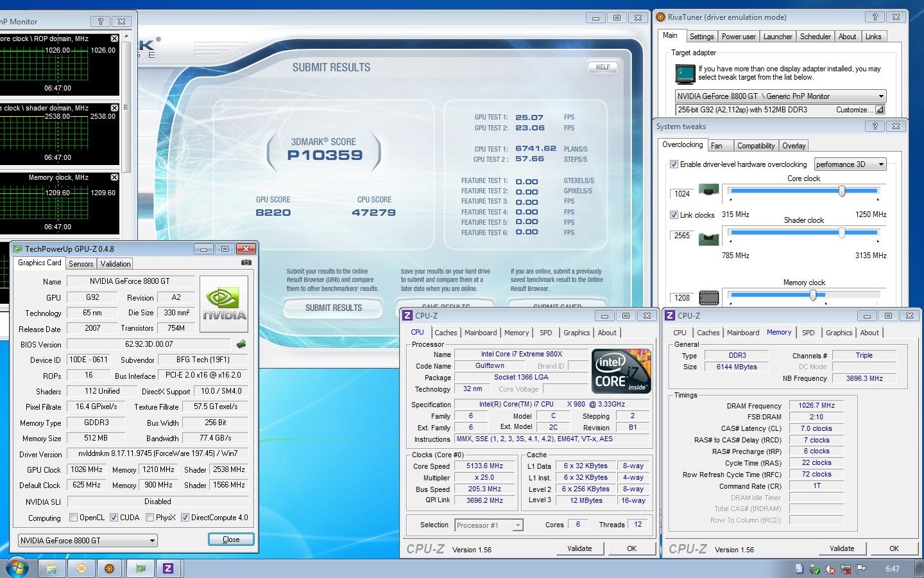The width and height of the screenshot is (924, 578).
Task: Click the Memory clock slider thumb
Action: (x=813, y=295)
